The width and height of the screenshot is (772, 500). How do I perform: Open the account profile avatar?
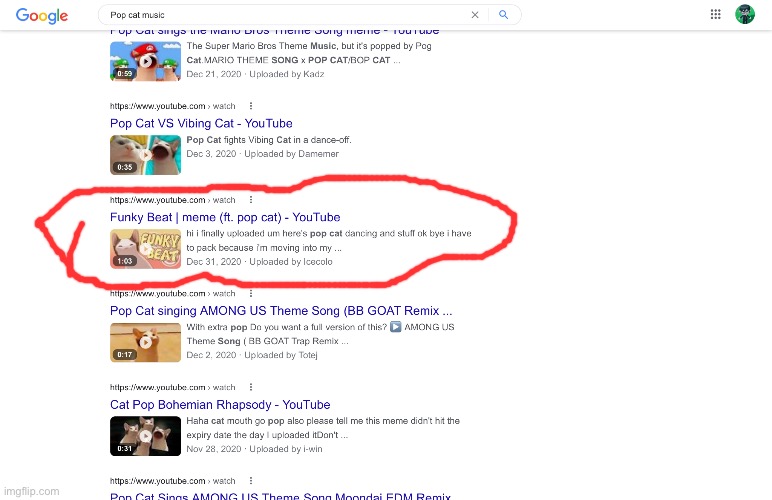click(745, 14)
